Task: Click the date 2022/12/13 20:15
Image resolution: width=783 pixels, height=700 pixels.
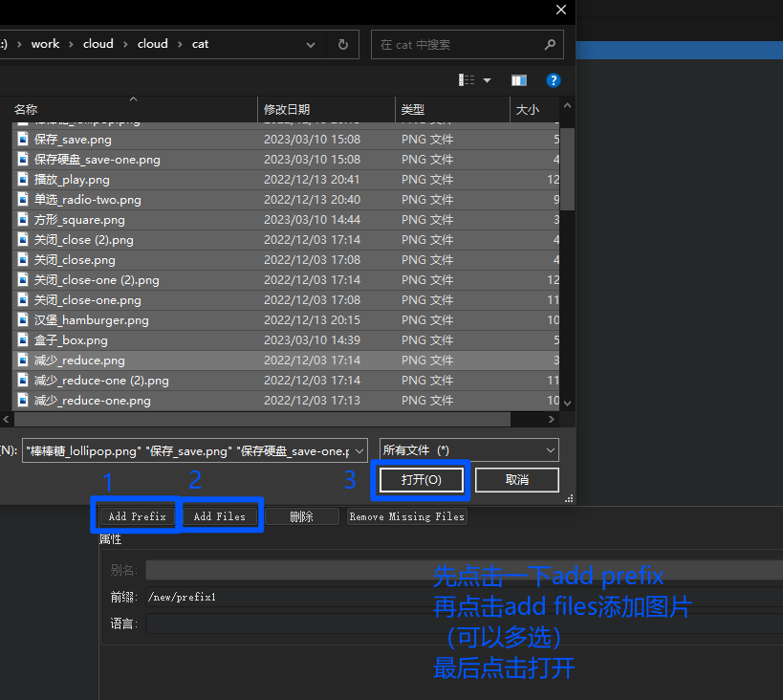Action: 312,319
